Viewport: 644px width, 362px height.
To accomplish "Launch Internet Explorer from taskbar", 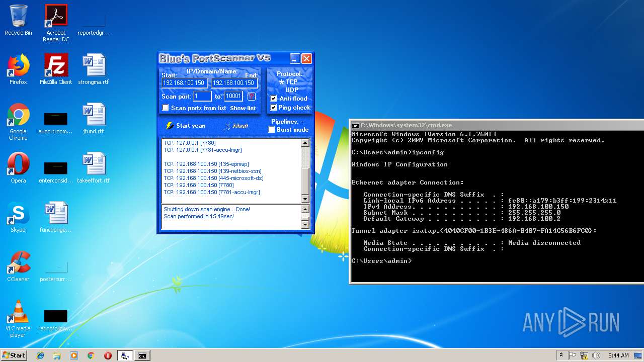I will pos(40,355).
